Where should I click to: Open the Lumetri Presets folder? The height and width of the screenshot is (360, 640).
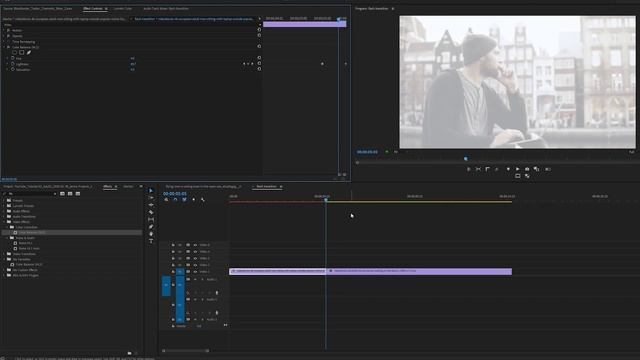click(23, 206)
